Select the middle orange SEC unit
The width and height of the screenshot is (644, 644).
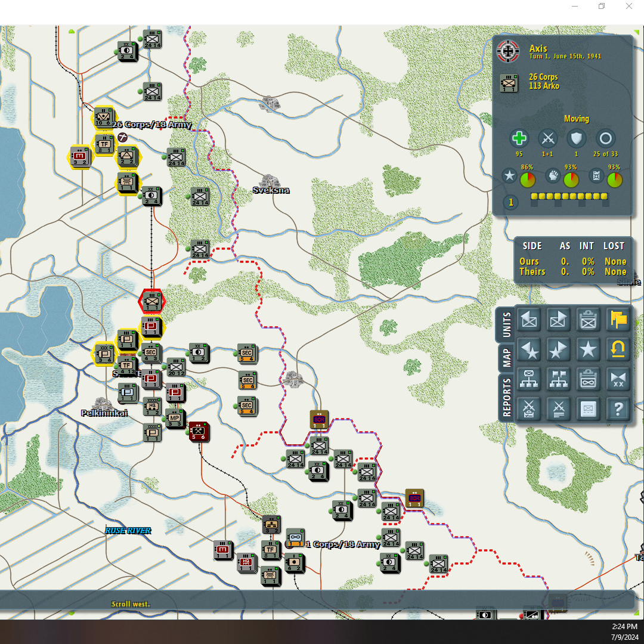(248, 380)
